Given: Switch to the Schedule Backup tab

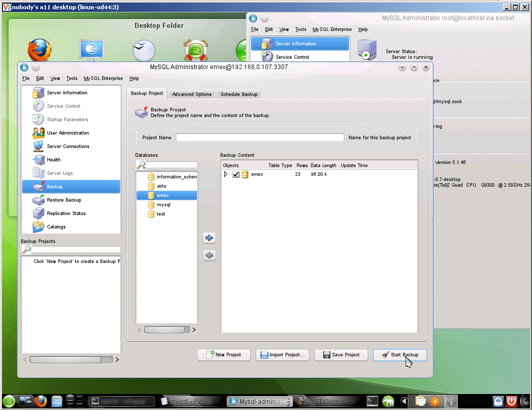Looking at the screenshot, I should coord(239,94).
